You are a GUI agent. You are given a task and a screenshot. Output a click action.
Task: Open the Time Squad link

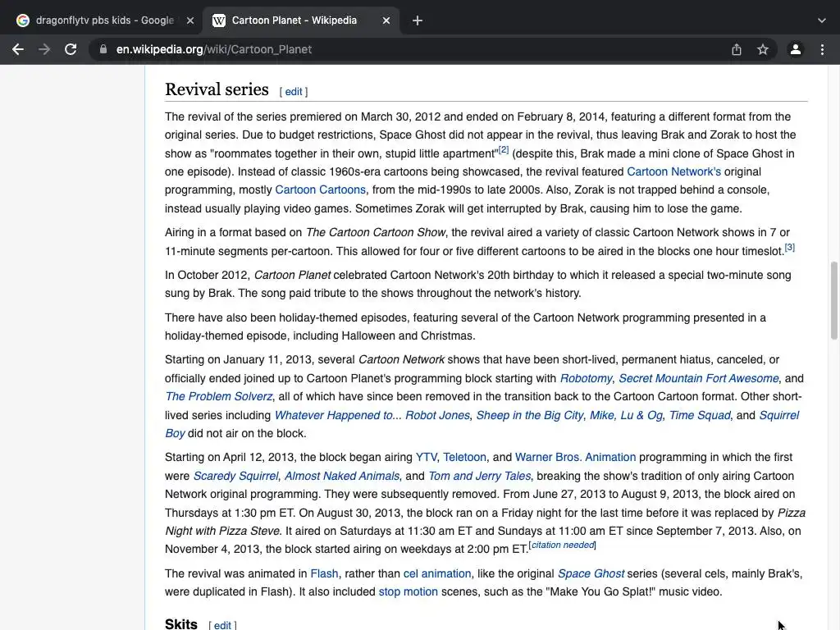tap(700, 415)
